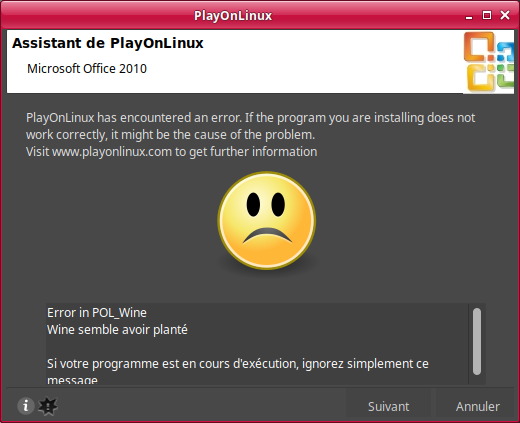Click the 'Error in POL_Wine' line
This screenshot has height=423, width=520.
coord(97,313)
